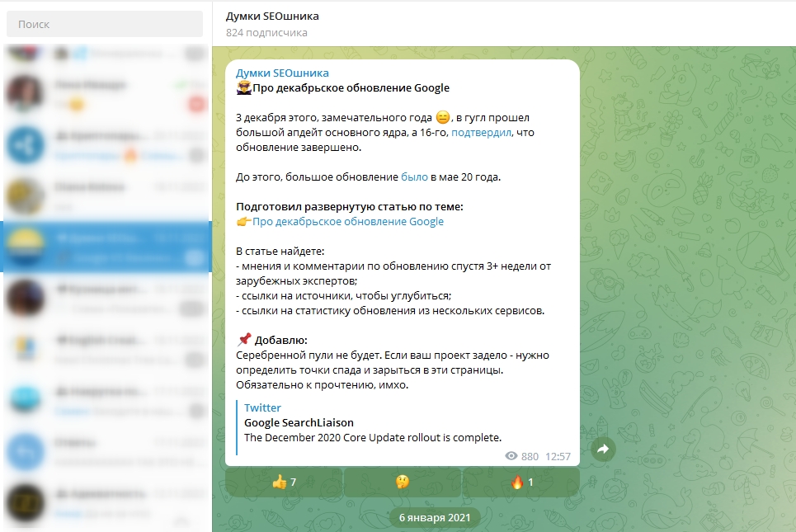
Task: Click the emoji before the post headline
Action: click(244, 87)
